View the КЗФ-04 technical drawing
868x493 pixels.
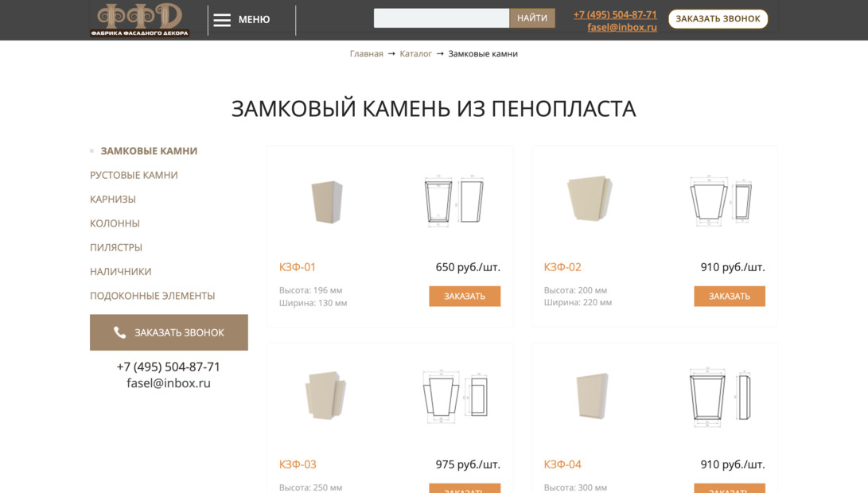coord(720,397)
